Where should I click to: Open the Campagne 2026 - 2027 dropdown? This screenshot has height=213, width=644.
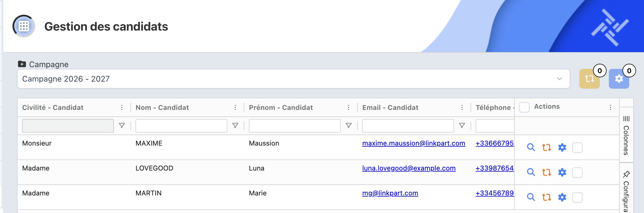pyautogui.click(x=294, y=79)
